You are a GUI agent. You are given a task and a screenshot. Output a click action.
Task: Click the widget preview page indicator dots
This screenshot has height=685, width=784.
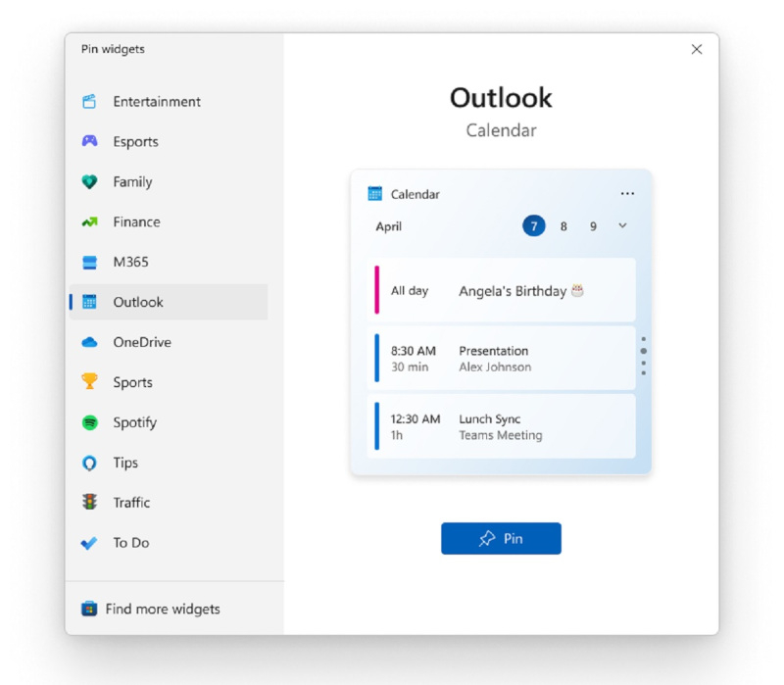[643, 356]
